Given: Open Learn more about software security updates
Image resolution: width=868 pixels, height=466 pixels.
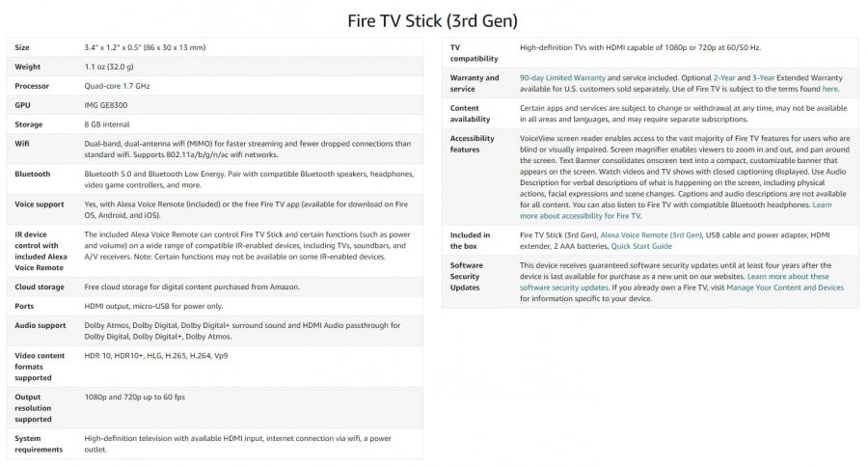Looking at the screenshot, I should point(674,282).
